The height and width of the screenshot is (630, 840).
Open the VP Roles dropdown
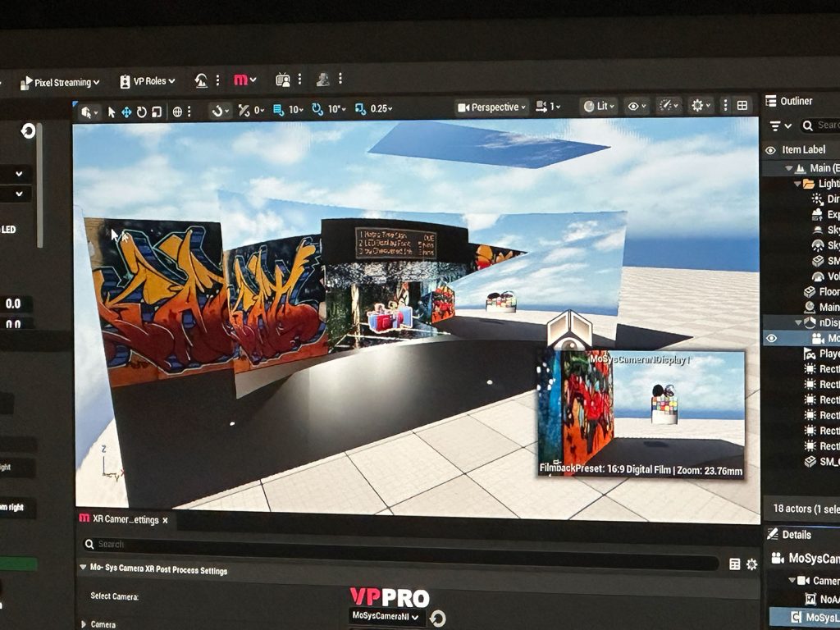click(x=148, y=81)
